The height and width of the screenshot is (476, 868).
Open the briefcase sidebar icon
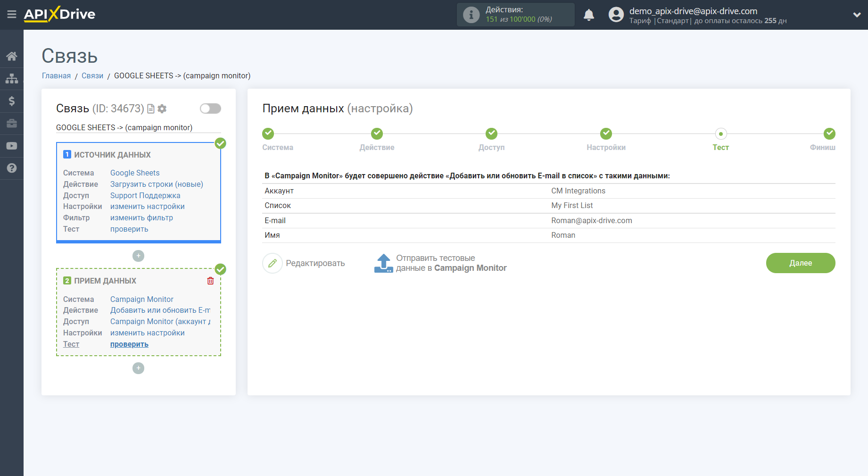(x=12, y=123)
